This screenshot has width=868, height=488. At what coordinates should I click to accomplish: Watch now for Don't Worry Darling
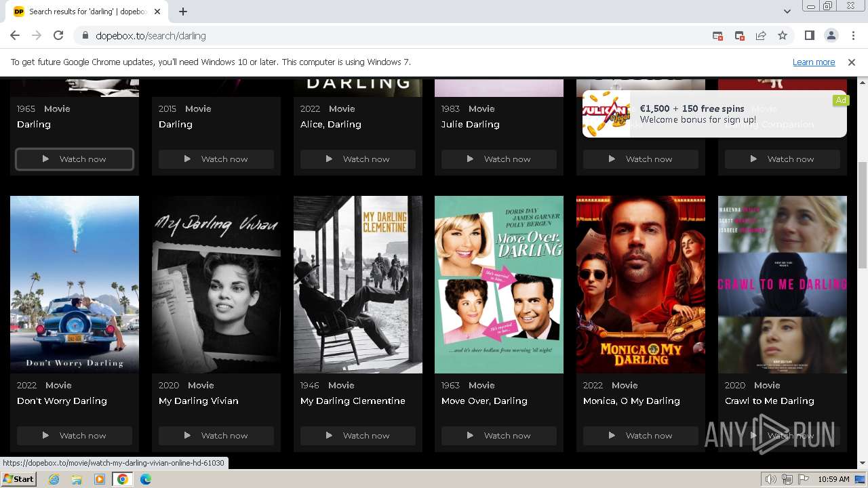pyautogui.click(x=75, y=436)
